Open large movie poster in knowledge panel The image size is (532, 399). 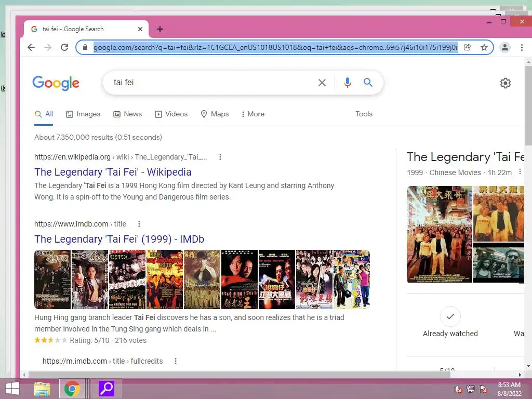[x=440, y=234]
